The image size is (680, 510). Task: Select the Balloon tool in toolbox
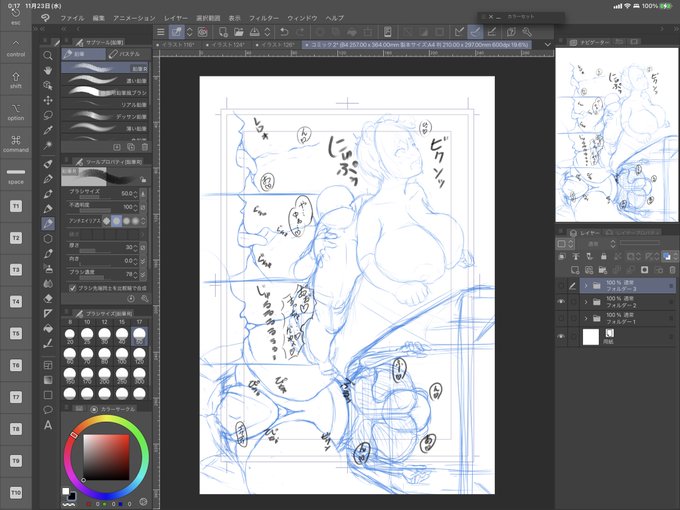[48, 410]
